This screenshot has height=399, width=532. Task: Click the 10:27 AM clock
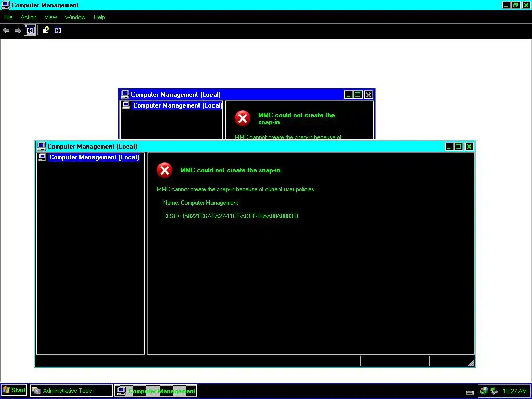pyautogui.click(x=515, y=391)
